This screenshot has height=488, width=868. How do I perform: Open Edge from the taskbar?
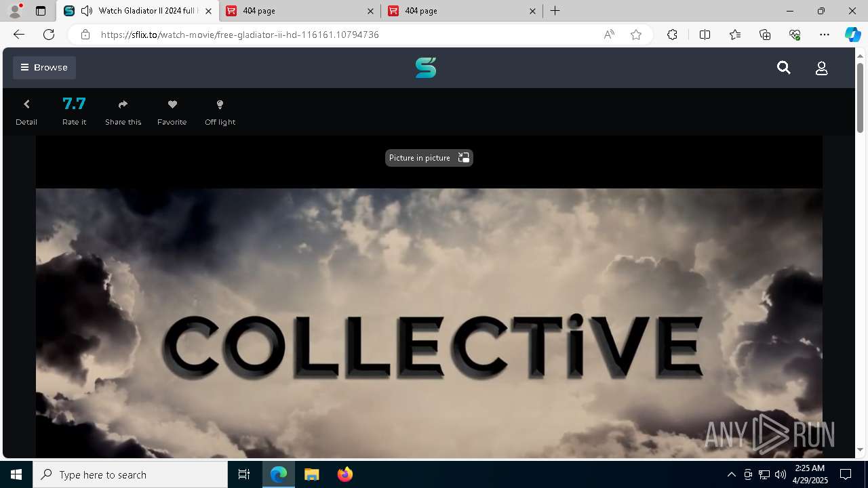pos(279,474)
